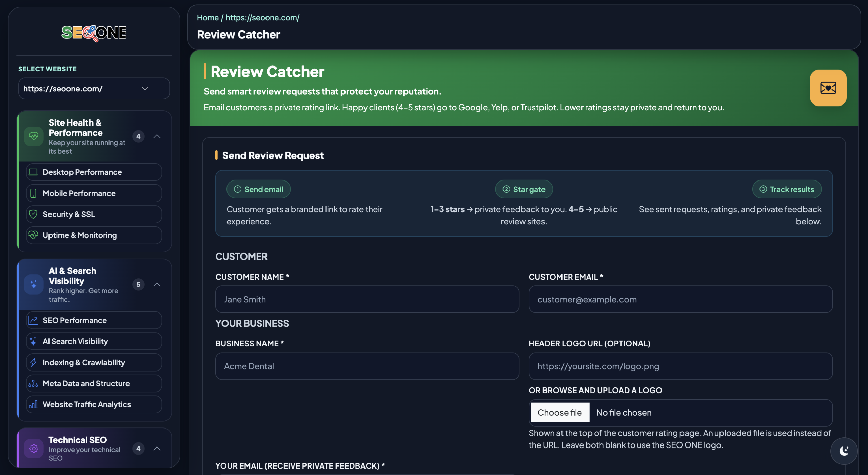Click the SEO ONE logo

coord(94,33)
